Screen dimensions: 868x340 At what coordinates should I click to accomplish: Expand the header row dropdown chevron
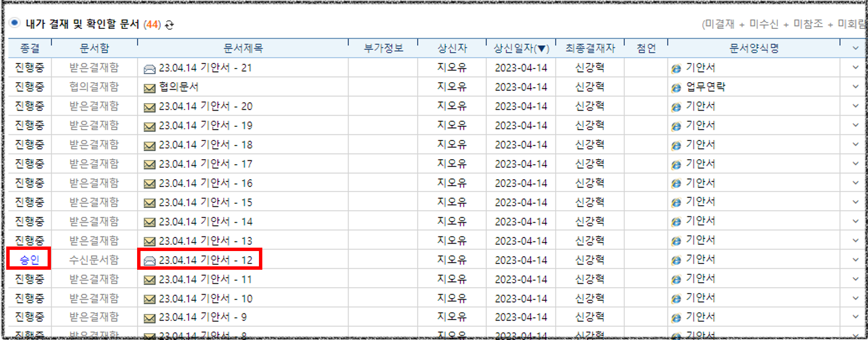tap(856, 48)
